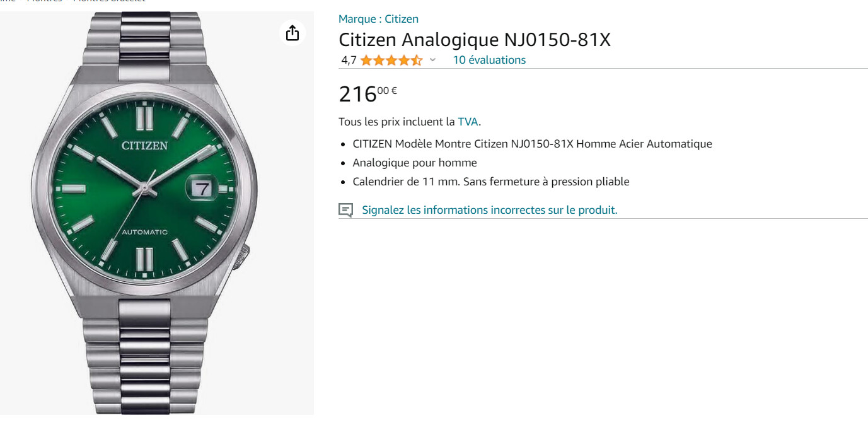
Task: Click the Calendrier de 11 mm bullet
Action: pyautogui.click(x=490, y=182)
